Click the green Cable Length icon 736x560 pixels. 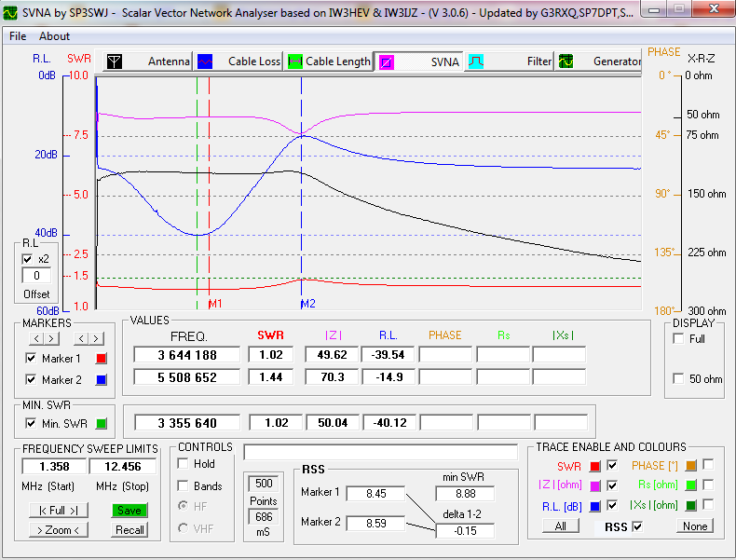tap(295, 61)
